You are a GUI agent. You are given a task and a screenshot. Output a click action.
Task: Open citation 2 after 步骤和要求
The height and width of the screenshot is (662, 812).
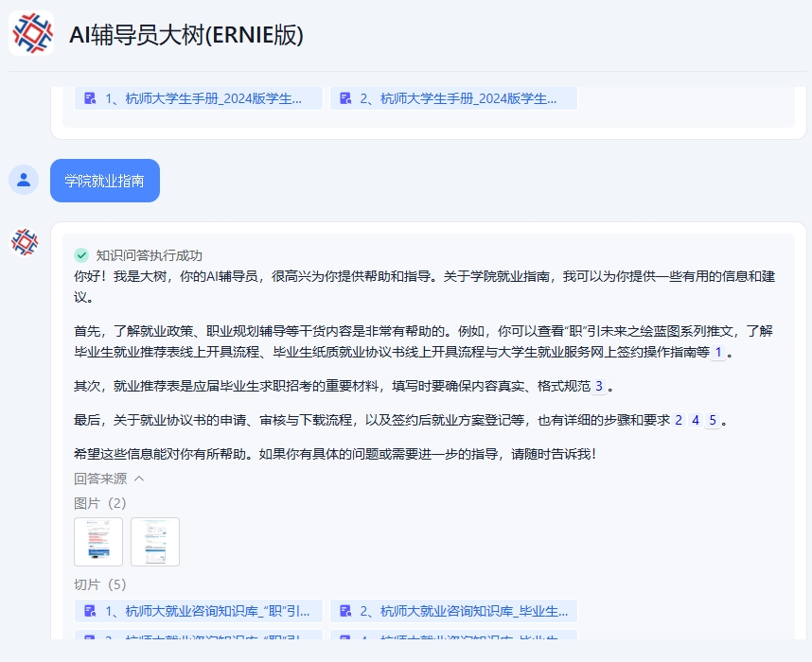tap(678, 420)
